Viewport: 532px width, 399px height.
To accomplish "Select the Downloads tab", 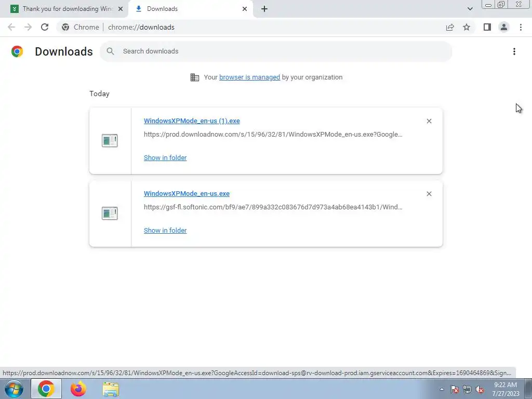I will point(191,9).
